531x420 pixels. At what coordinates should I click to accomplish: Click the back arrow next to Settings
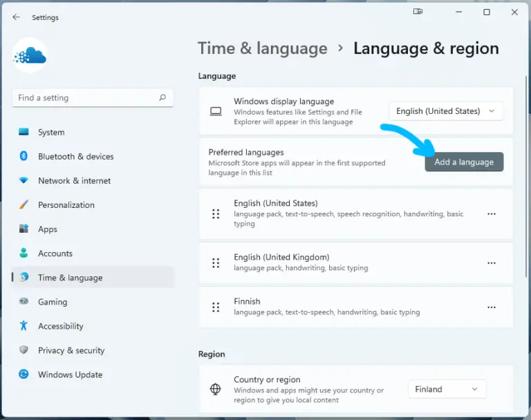click(x=17, y=17)
